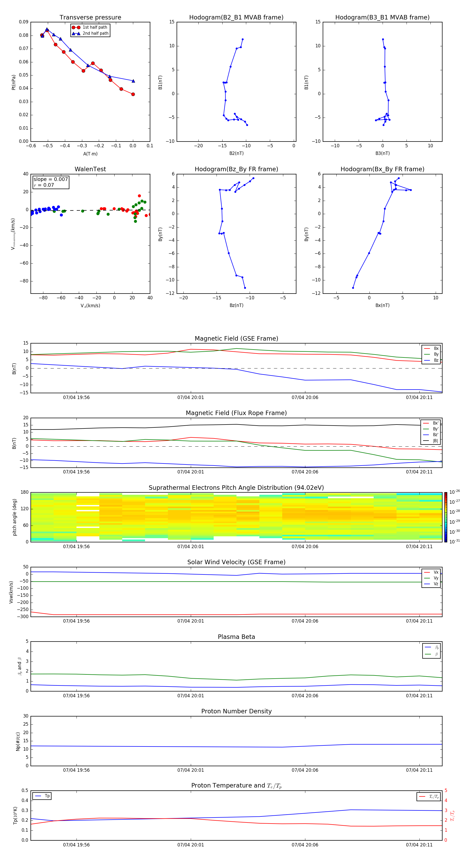Click 'B2(nT)' x-axis label
Image resolution: width=473 pixels, height=868 pixels.
click(x=236, y=154)
